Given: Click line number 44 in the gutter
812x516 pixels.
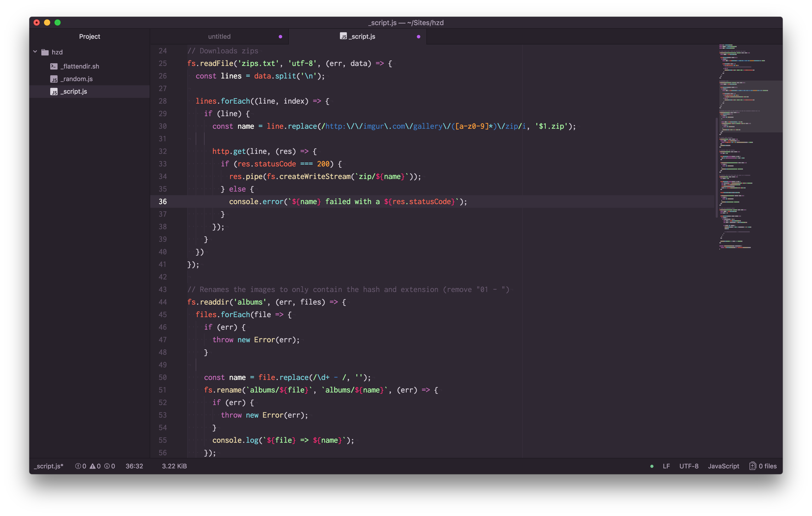Looking at the screenshot, I should pos(162,302).
